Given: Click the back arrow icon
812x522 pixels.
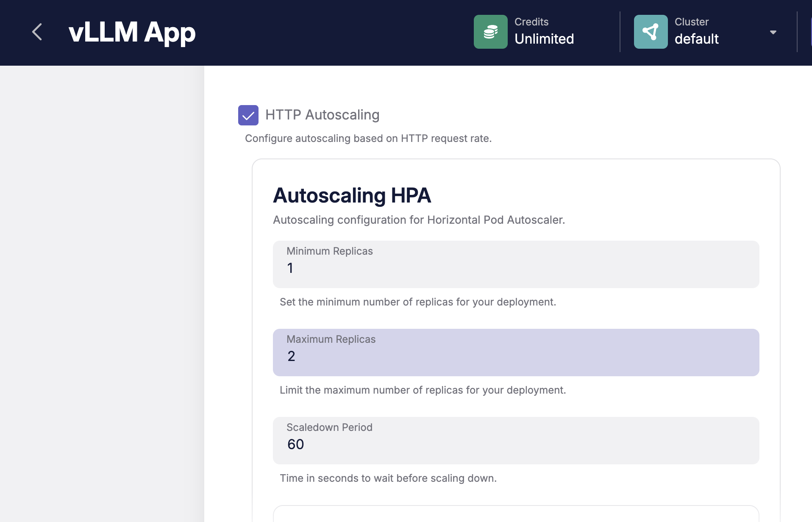Looking at the screenshot, I should tap(37, 32).
